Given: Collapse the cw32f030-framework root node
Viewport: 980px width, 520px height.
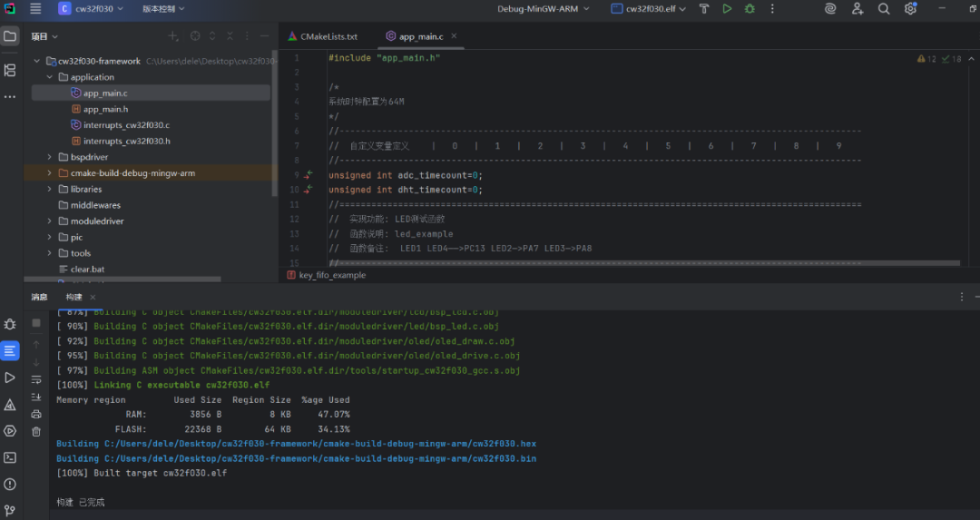Looking at the screenshot, I should (37, 61).
